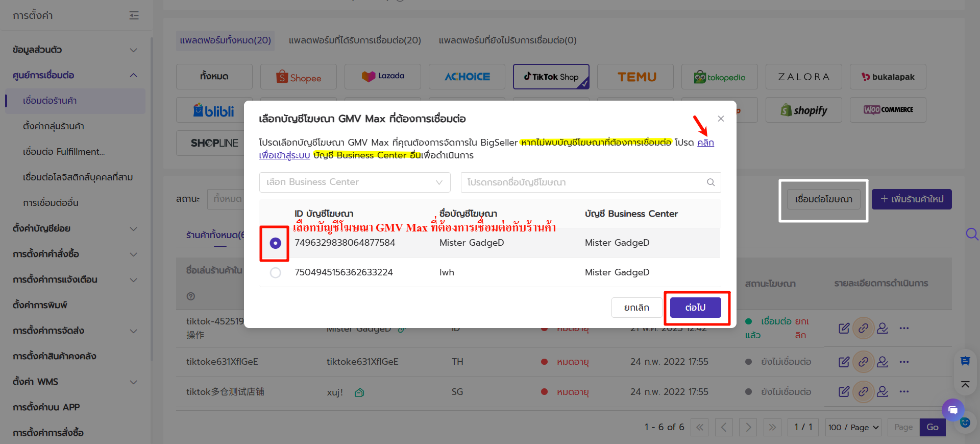The width and height of the screenshot is (980, 444).
Task: More options dots for tiktok-452519 row
Action: point(904,328)
